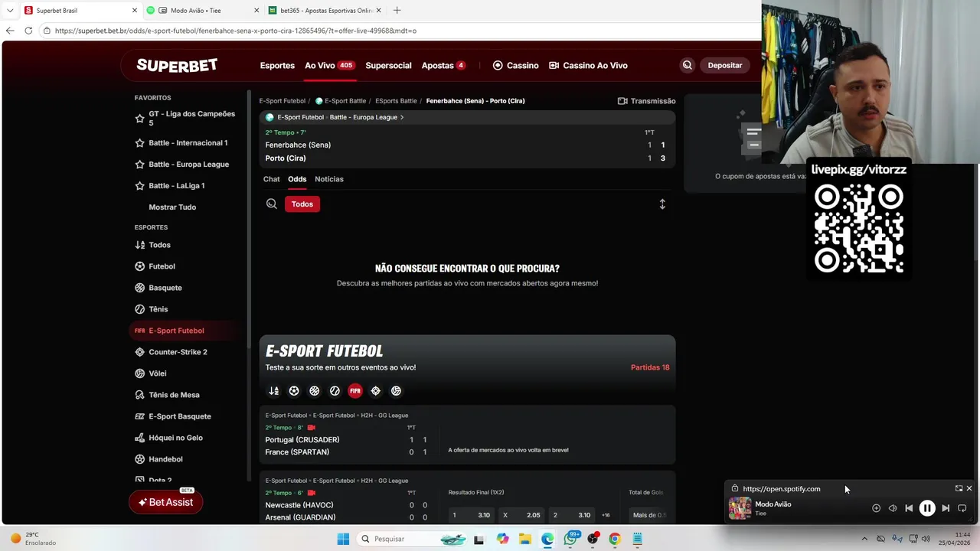Unfavorite GT - Liga dos Campeões 5 star
The image size is (980, 551).
(139, 119)
